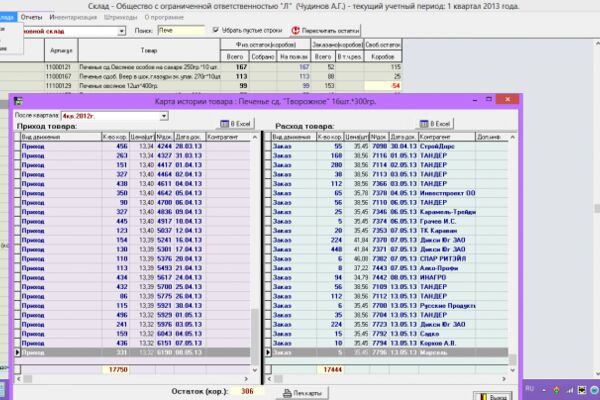Select row with article 11000167
The height and width of the screenshot is (400, 600).
(201, 77)
